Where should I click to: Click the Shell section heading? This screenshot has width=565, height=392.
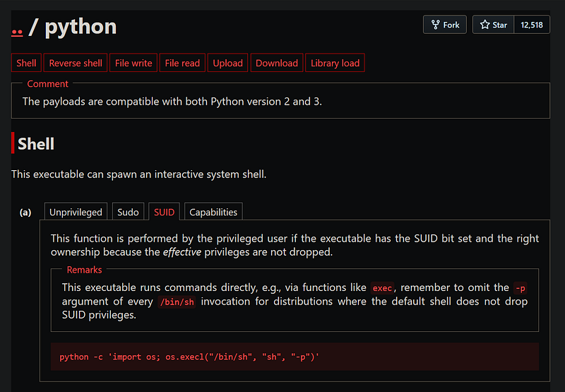point(36,144)
